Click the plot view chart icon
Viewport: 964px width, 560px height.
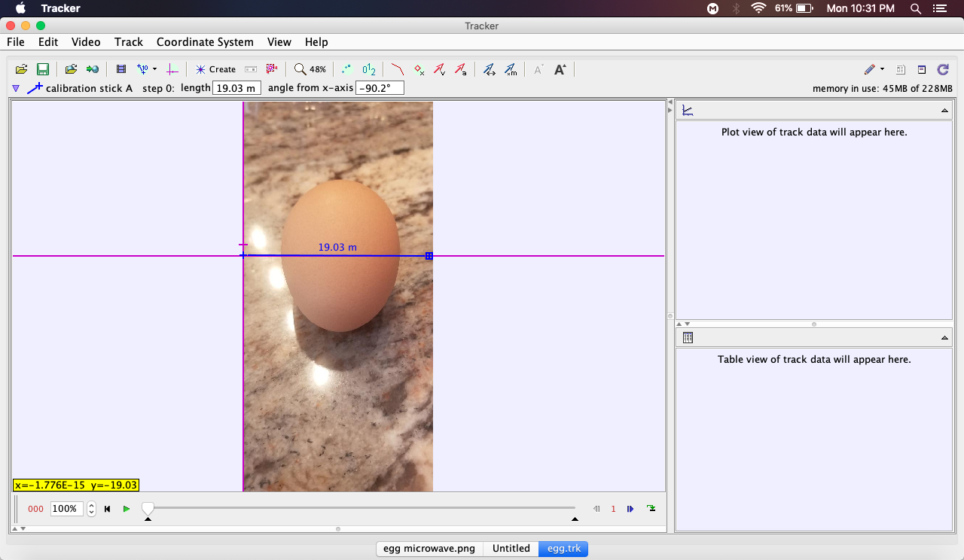coord(687,111)
